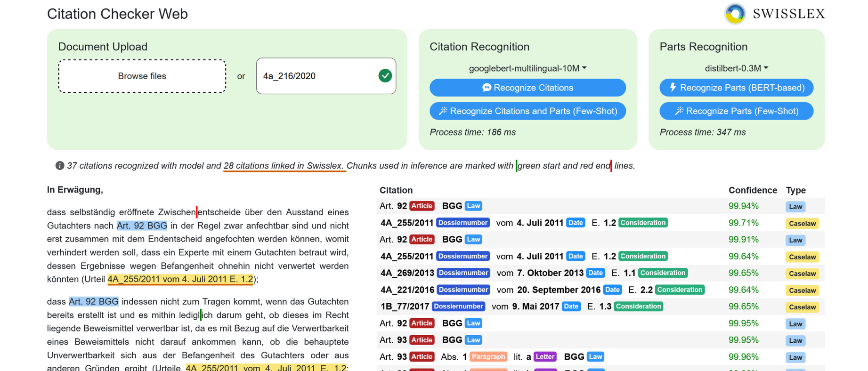
Task: Click Caselaw type badge for 4A_221/2016
Action: click(x=802, y=290)
